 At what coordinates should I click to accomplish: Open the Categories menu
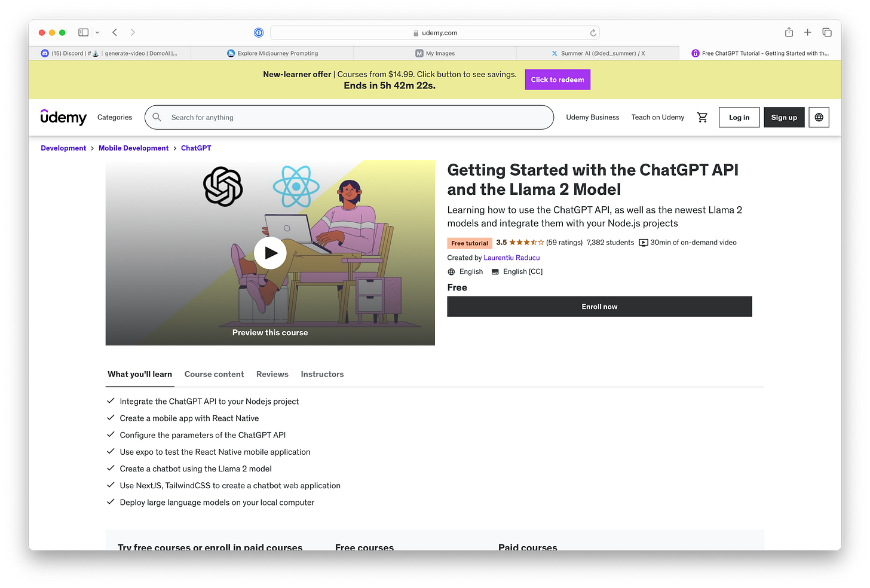pyautogui.click(x=115, y=117)
